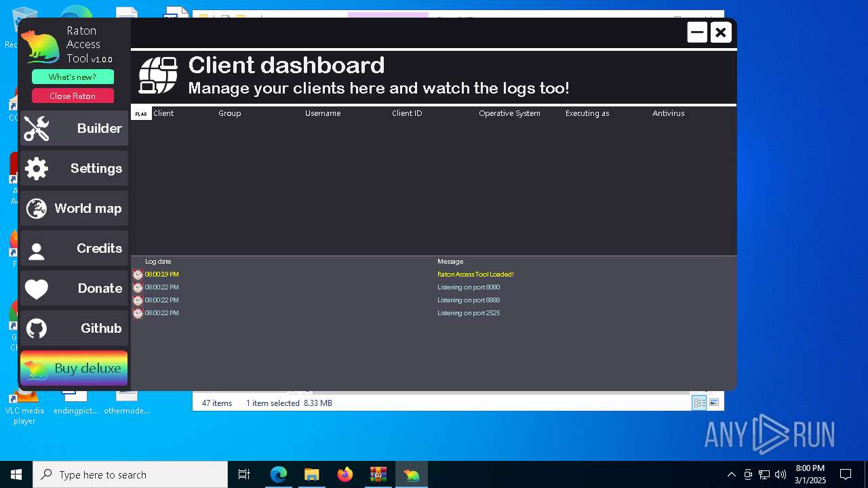The height and width of the screenshot is (488, 868).
Task: Click the Message column header in logs
Action: pos(450,262)
